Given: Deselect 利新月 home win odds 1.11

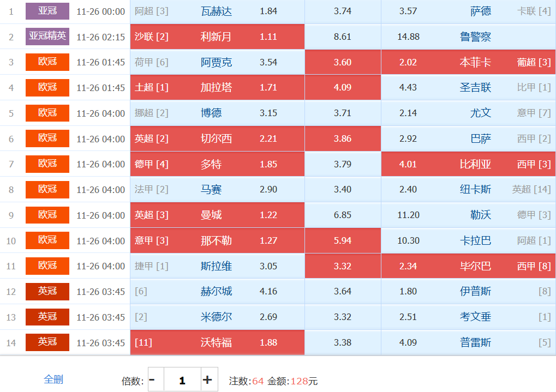Looking at the screenshot, I should point(217,37).
